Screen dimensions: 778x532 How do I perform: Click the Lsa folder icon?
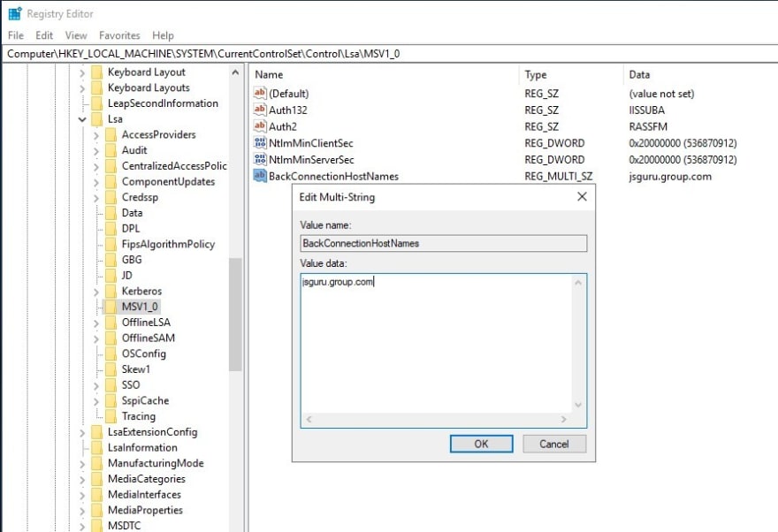[97, 119]
